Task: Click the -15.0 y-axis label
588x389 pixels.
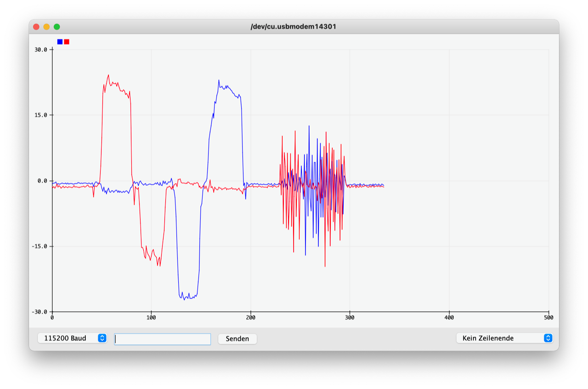Action: click(40, 246)
